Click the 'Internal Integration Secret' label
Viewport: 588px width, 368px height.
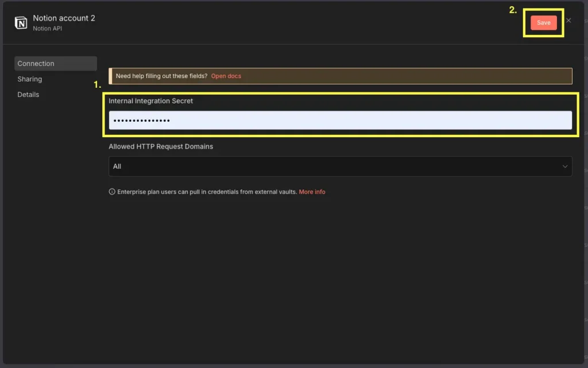(151, 101)
